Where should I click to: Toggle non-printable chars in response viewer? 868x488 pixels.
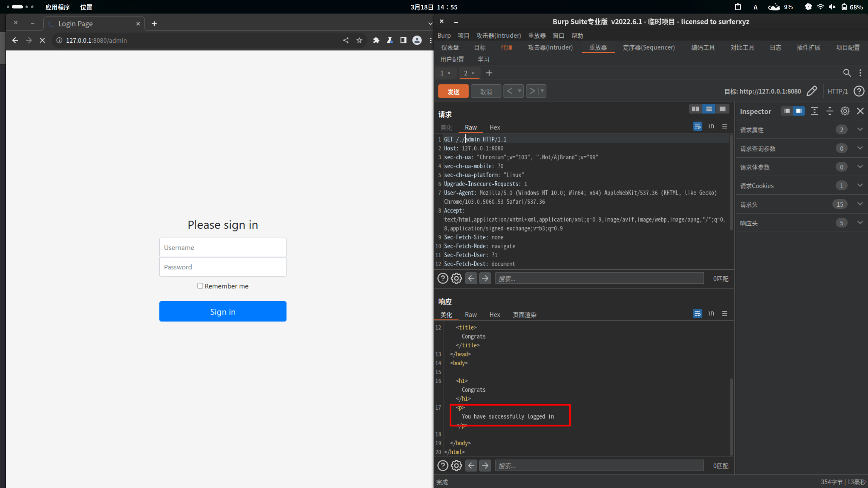(711, 313)
